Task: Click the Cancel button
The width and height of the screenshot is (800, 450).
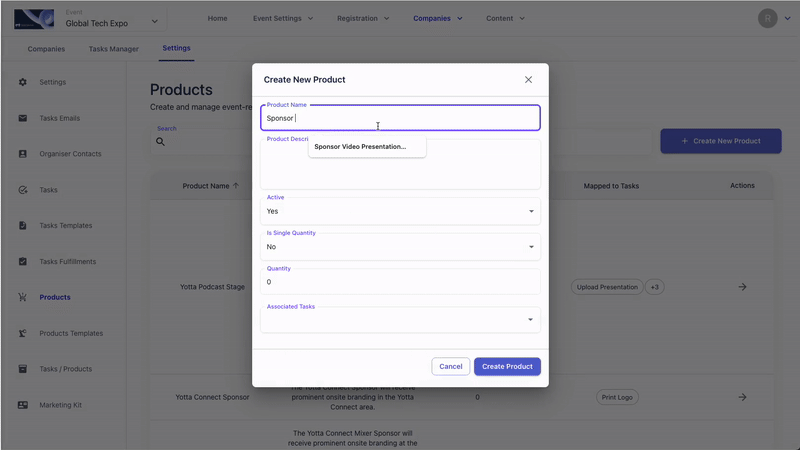Action: 450,366
